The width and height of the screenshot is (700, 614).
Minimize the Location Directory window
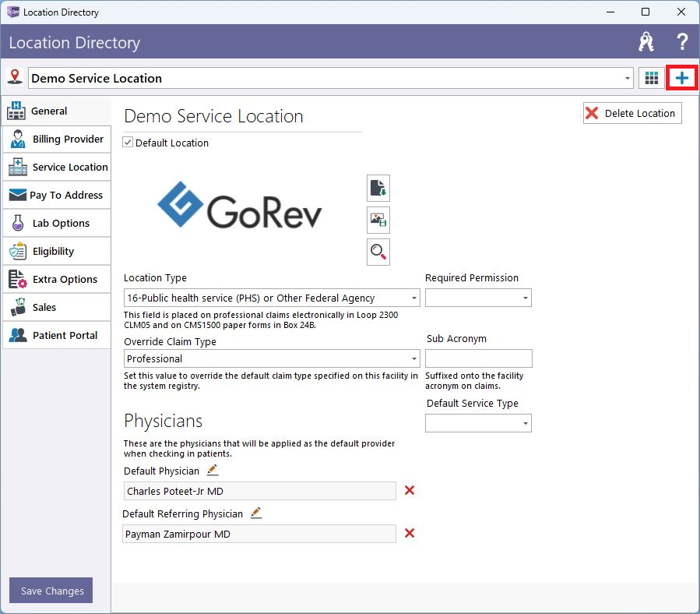610,12
